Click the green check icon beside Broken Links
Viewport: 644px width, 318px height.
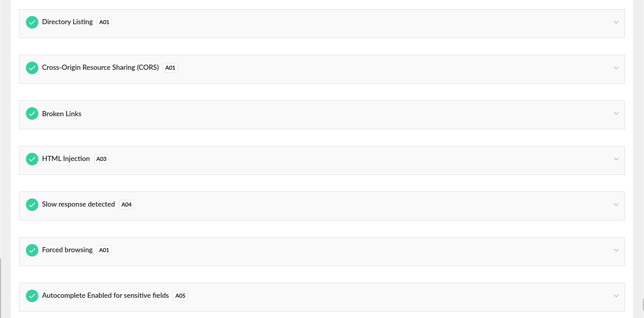click(32, 113)
